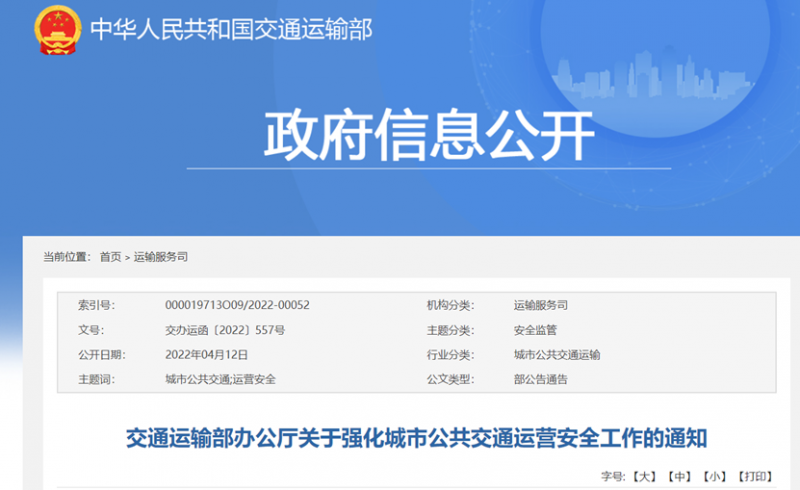The image size is (800, 490).
Task: Click the 当前位置 label
Action: [x=67, y=257]
